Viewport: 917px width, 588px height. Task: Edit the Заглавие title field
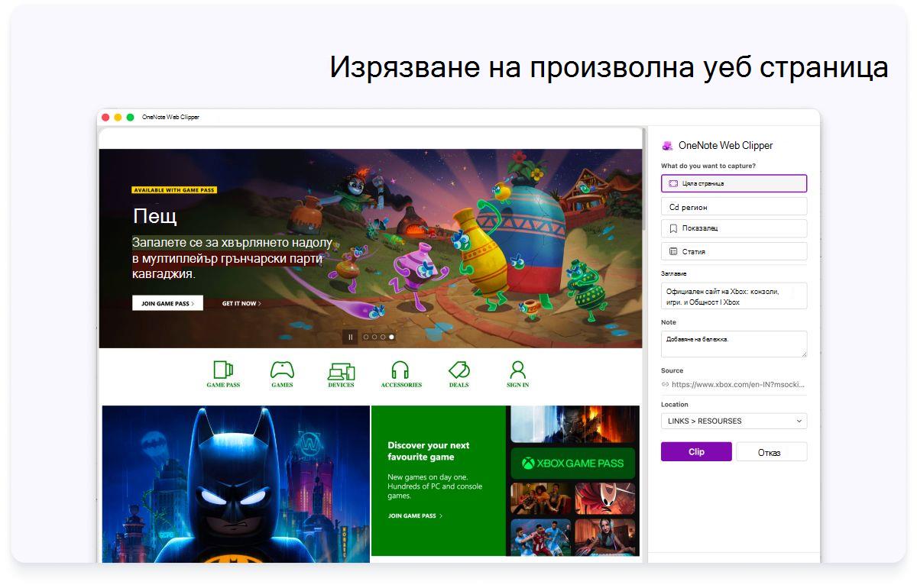[x=734, y=296]
